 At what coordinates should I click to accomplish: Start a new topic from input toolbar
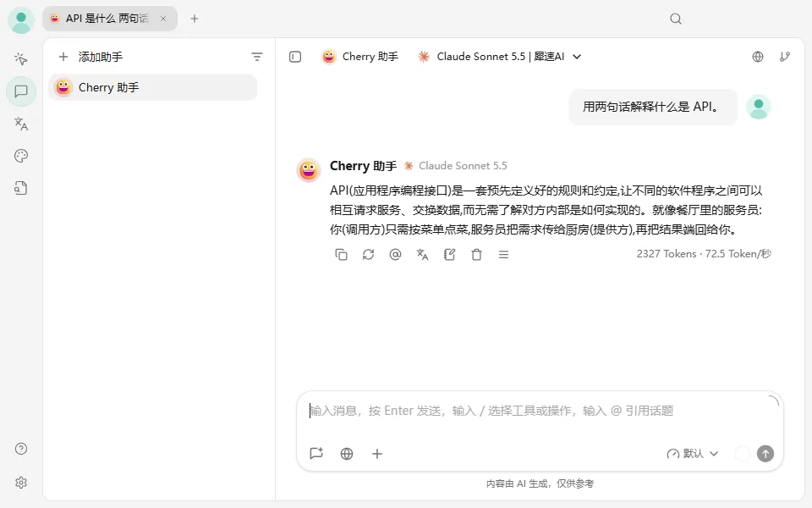tap(316, 454)
